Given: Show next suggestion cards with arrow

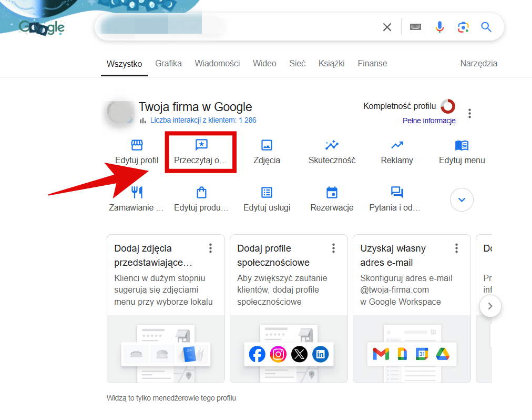Looking at the screenshot, I should pyautogui.click(x=490, y=306).
